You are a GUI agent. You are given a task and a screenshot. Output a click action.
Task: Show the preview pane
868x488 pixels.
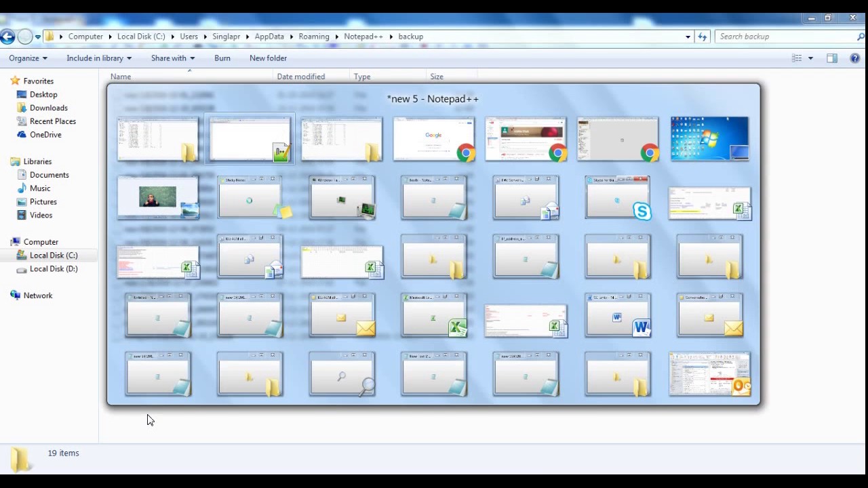coord(832,58)
